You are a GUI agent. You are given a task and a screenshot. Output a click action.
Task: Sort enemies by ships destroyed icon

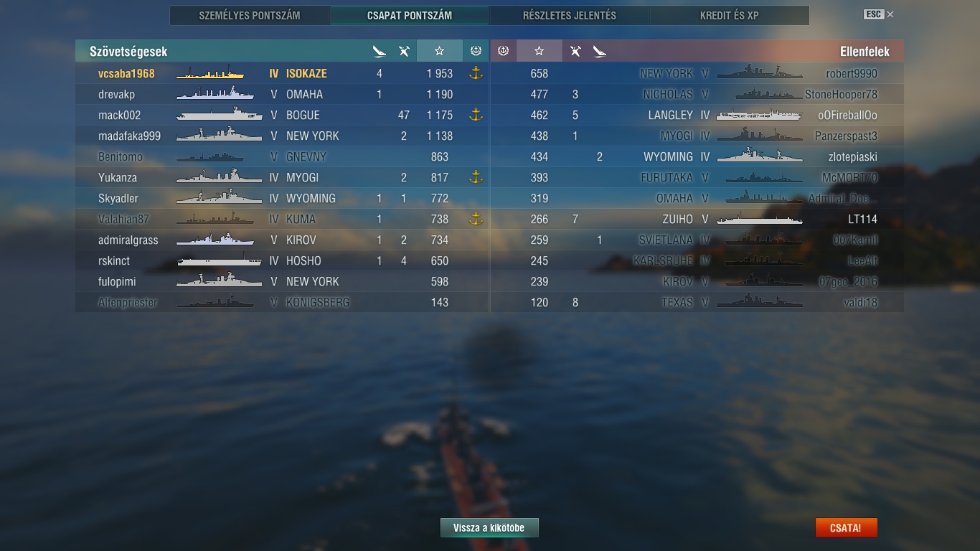600,51
